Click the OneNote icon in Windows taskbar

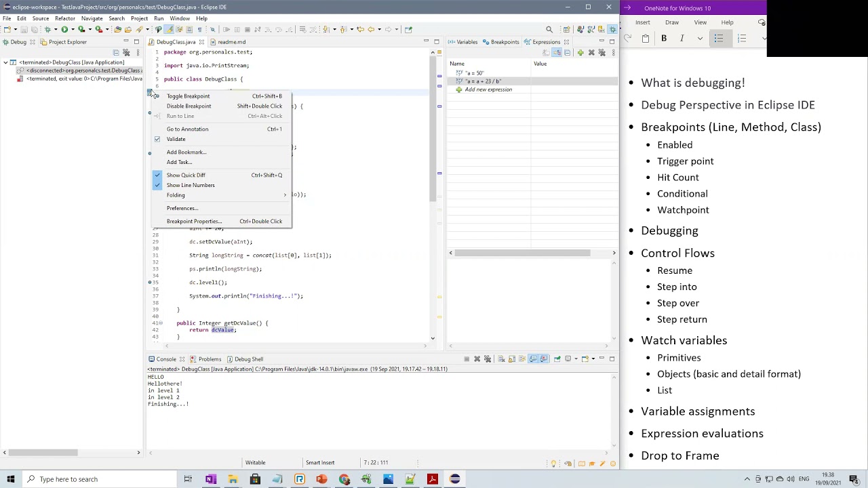pyautogui.click(x=210, y=479)
